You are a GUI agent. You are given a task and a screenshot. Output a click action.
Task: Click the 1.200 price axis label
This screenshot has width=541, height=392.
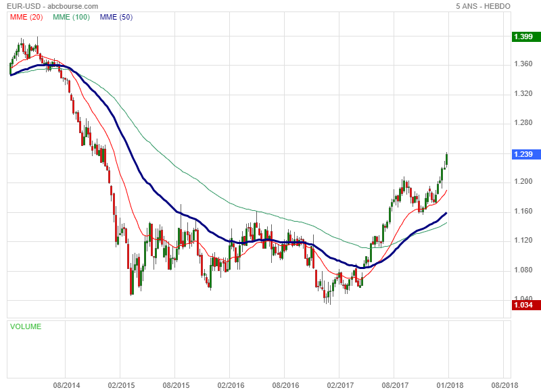point(523,181)
